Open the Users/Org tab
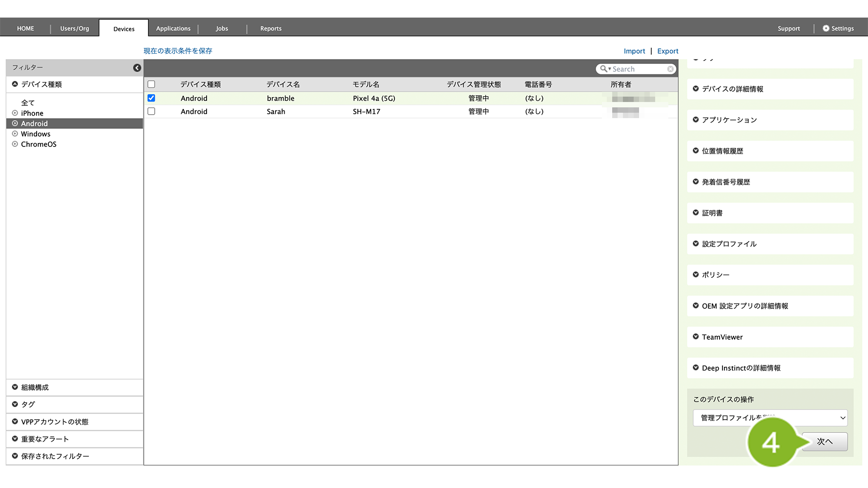The height and width of the screenshot is (488, 868). pyautogui.click(x=75, y=28)
